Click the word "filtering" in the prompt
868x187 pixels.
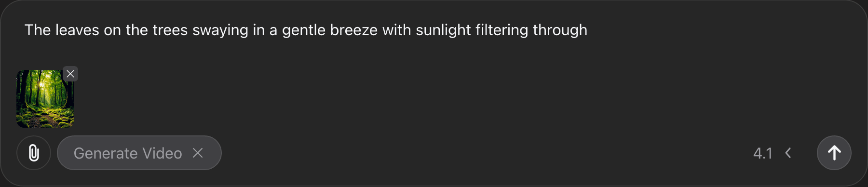coord(502,30)
